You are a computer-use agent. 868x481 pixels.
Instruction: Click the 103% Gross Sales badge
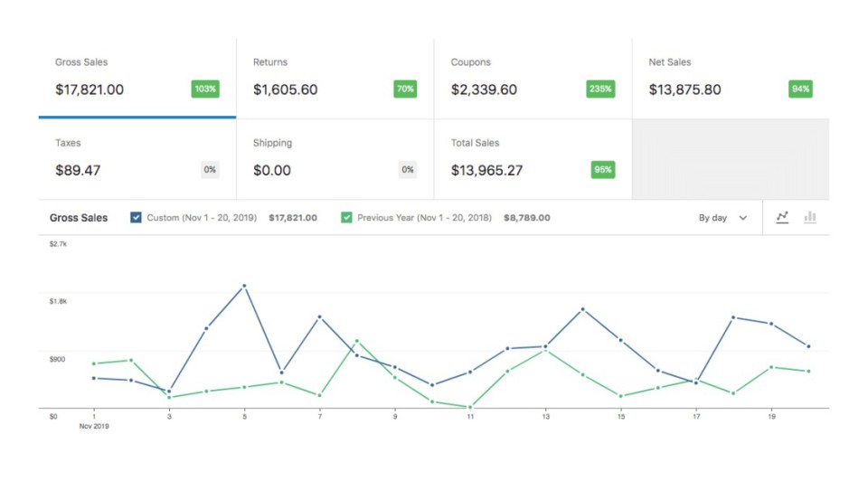coord(205,90)
